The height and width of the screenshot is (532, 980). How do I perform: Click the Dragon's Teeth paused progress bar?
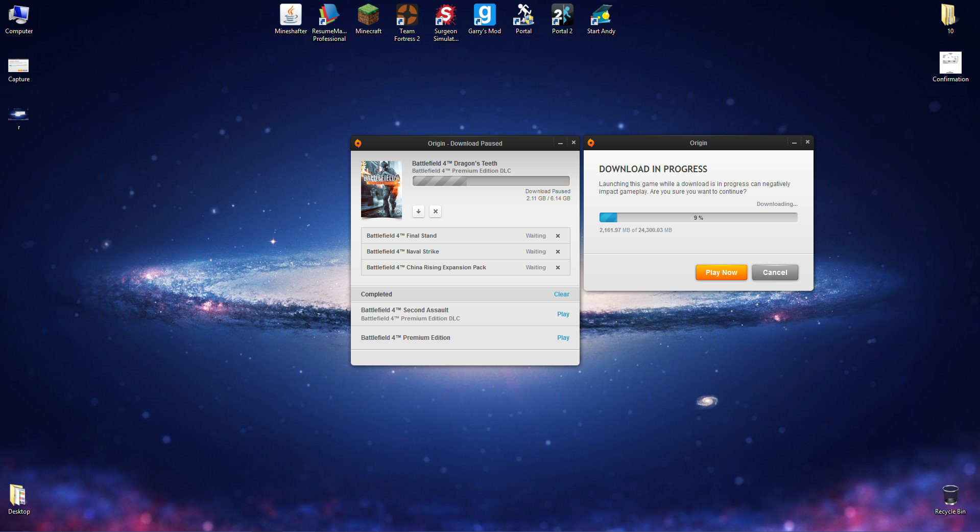point(491,181)
